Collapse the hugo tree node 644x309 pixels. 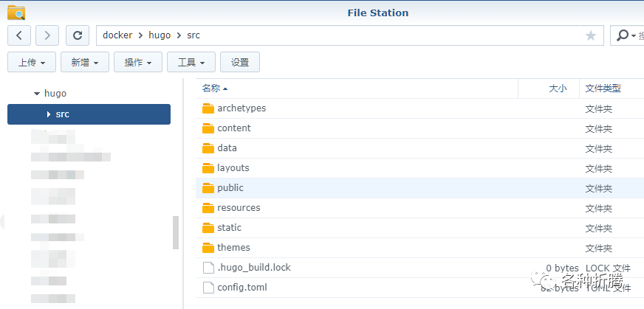[x=37, y=94]
